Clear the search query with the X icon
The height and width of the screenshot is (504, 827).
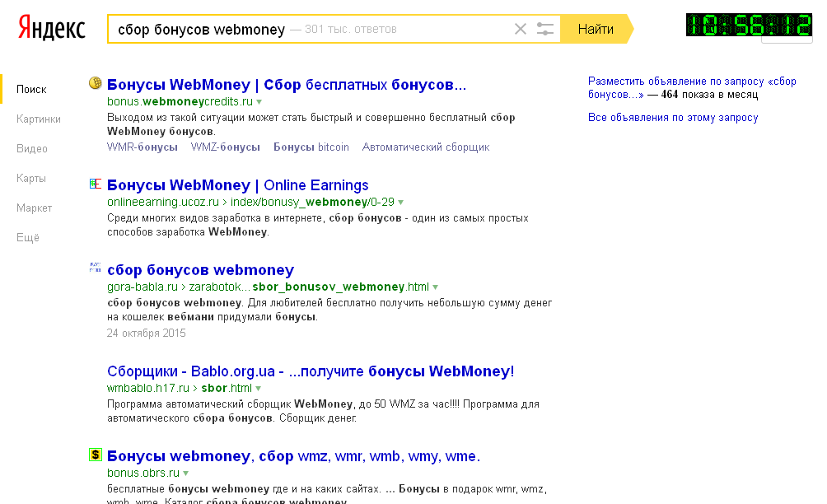coord(520,29)
